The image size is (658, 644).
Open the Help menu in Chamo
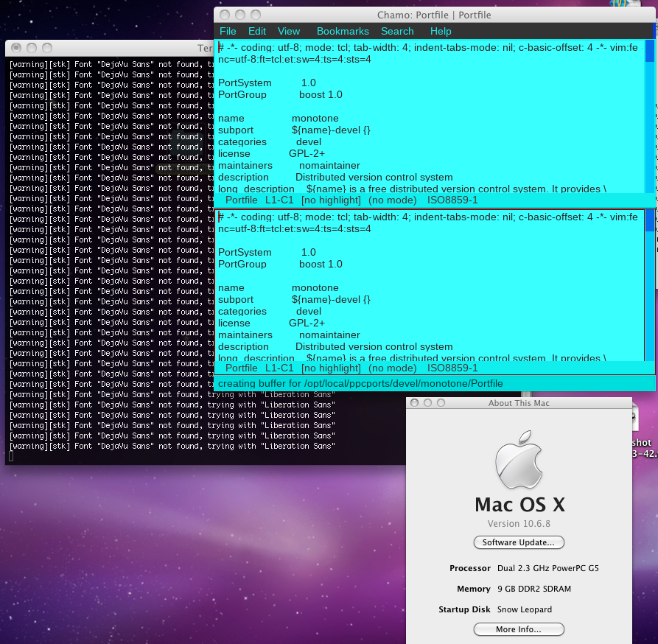point(441,32)
